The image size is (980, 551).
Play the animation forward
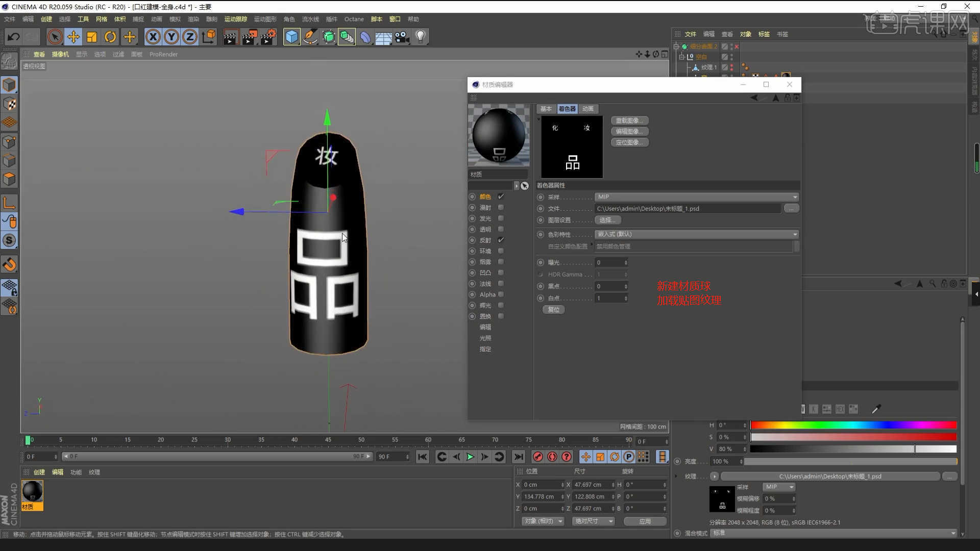point(470,457)
